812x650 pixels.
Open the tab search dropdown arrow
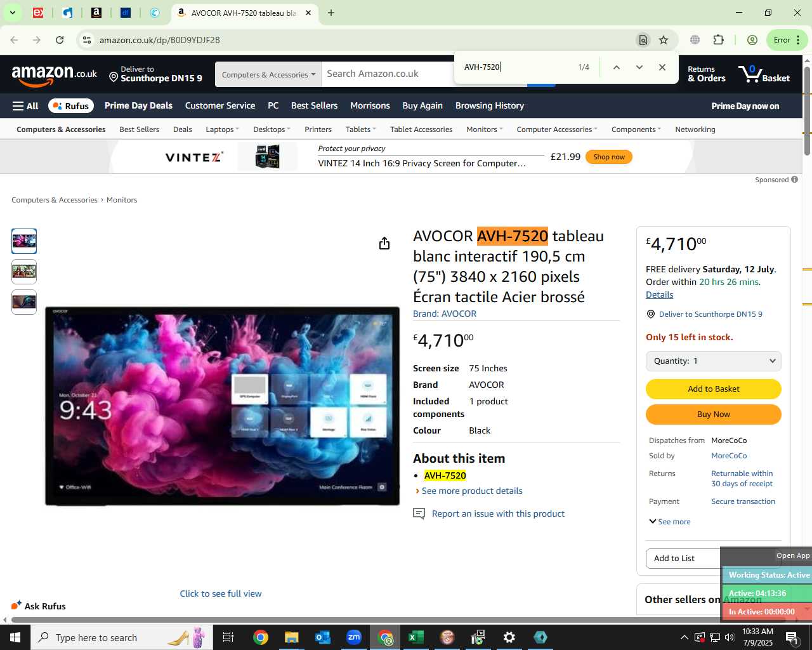point(12,13)
